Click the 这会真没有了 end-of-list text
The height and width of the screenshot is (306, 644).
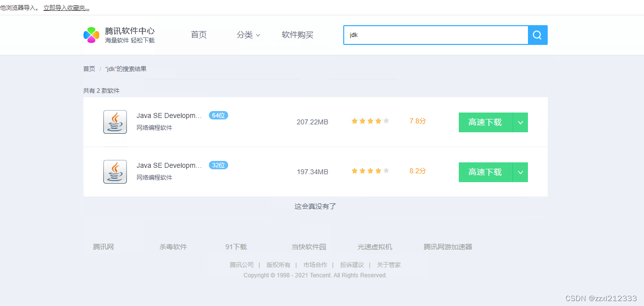pos(315,206)
